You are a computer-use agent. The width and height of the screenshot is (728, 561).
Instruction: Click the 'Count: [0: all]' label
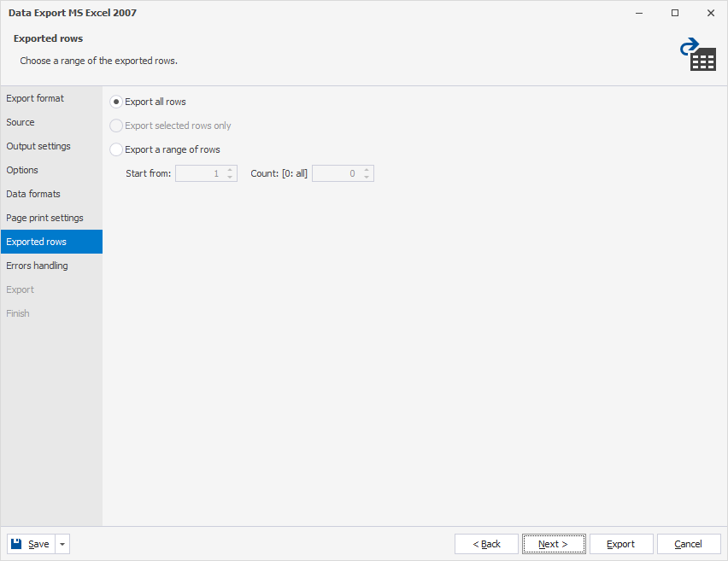[279, 173]
